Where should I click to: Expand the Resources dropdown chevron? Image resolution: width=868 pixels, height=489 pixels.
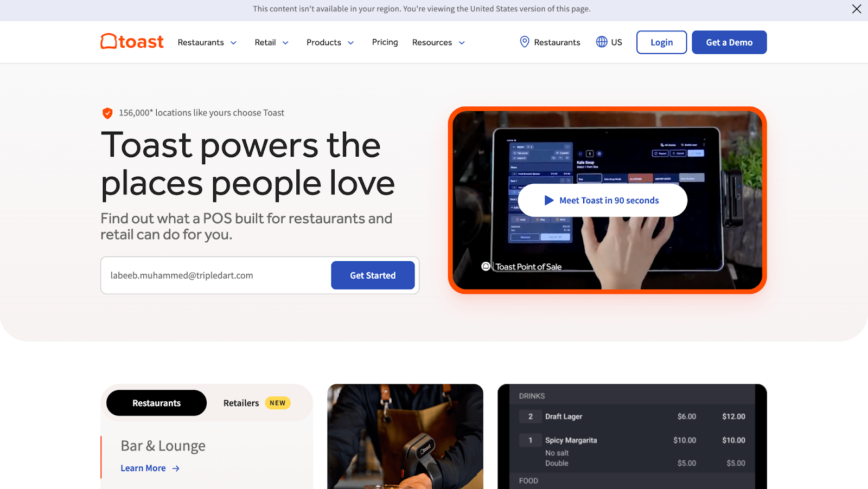coord(462,43)
